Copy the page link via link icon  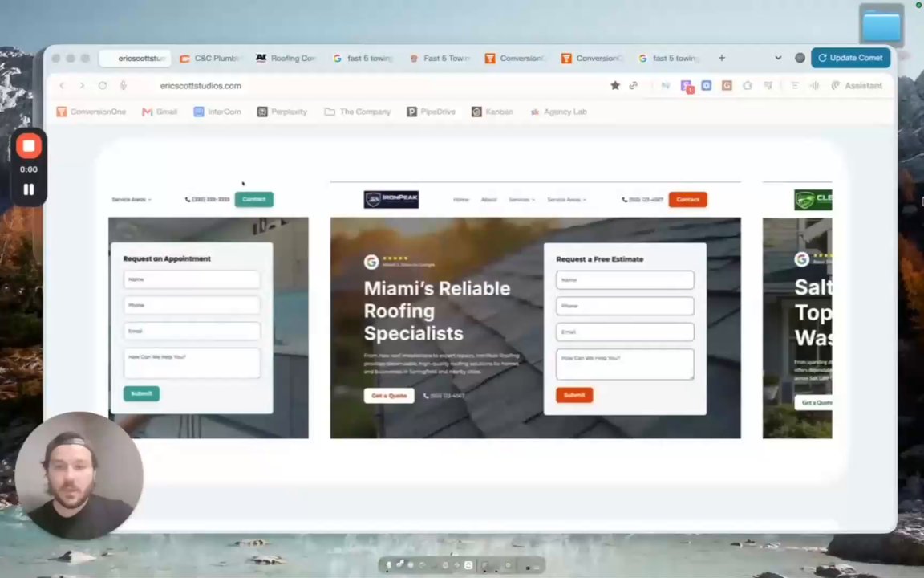click(x=634, y=86)
